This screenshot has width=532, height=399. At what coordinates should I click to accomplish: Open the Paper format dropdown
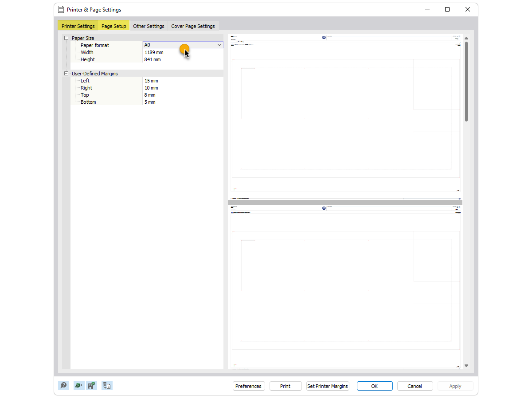[219, 45]
